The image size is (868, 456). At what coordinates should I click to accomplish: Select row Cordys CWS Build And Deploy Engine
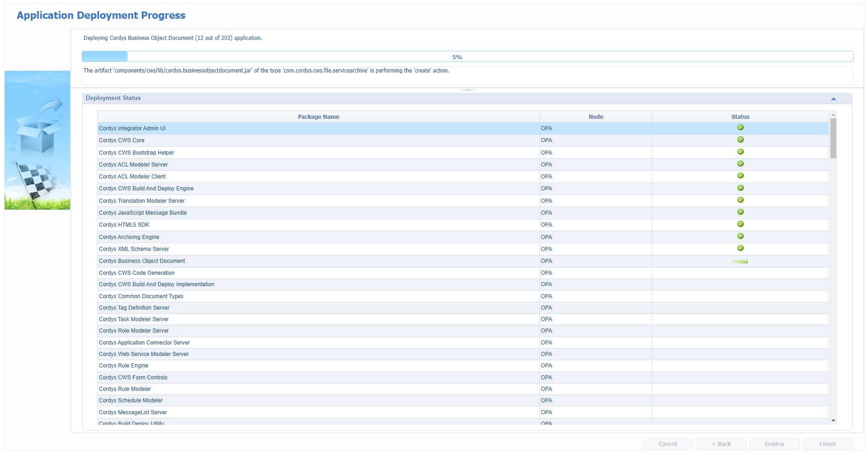463,189
